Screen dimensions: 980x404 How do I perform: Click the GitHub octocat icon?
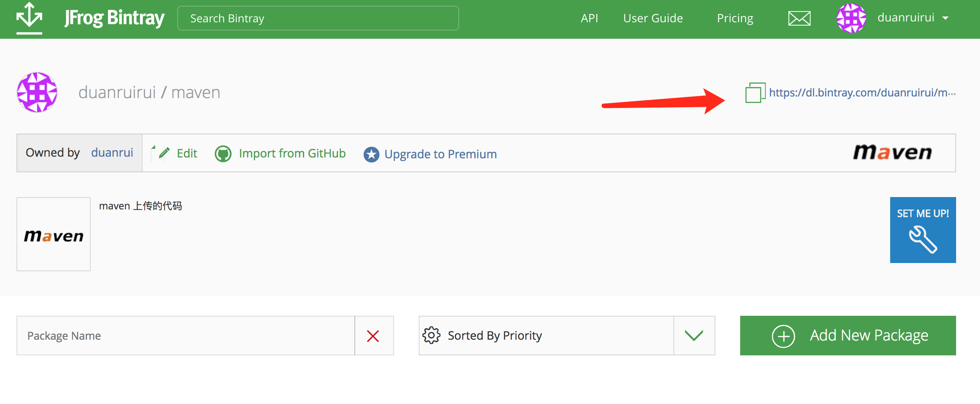point(223,154)
